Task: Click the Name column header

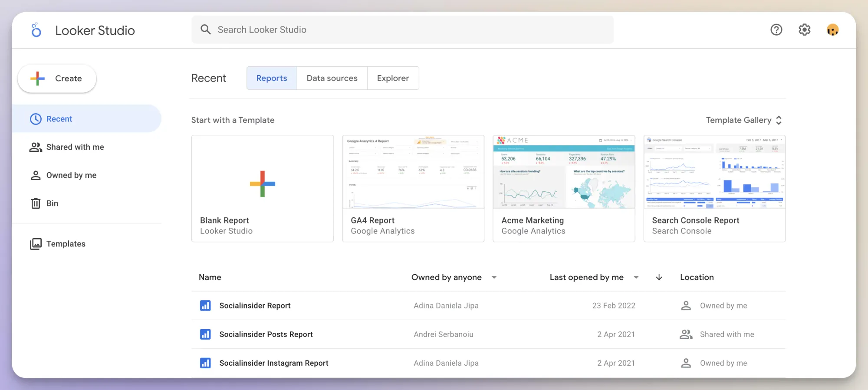Action: pos(210,277)
